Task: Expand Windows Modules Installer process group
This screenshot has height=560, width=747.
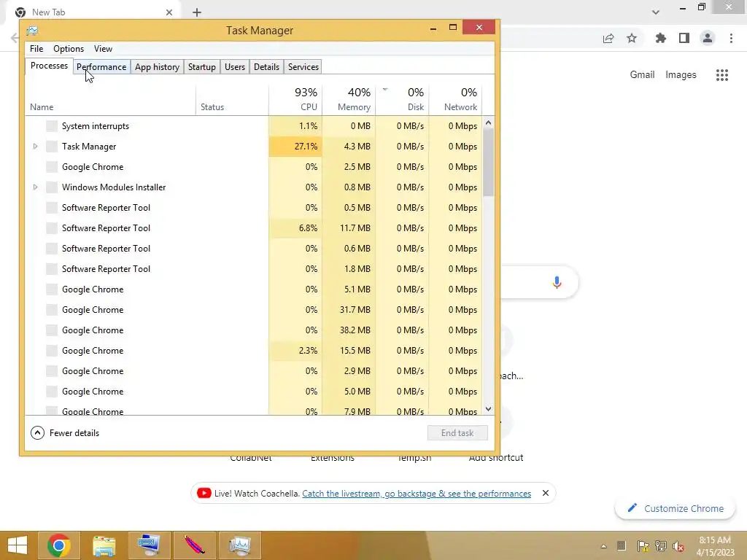Action: click(x=35, y=187)
